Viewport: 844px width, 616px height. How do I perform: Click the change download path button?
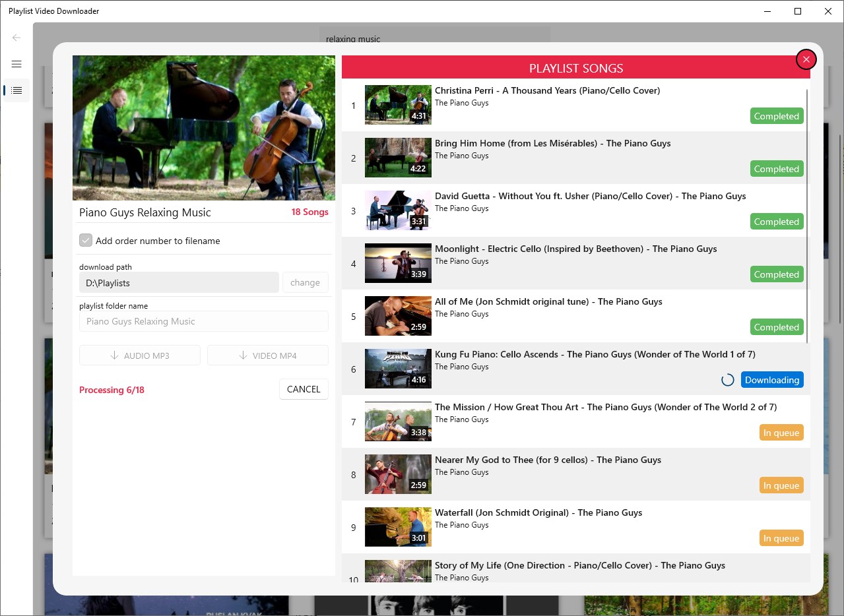305,282
